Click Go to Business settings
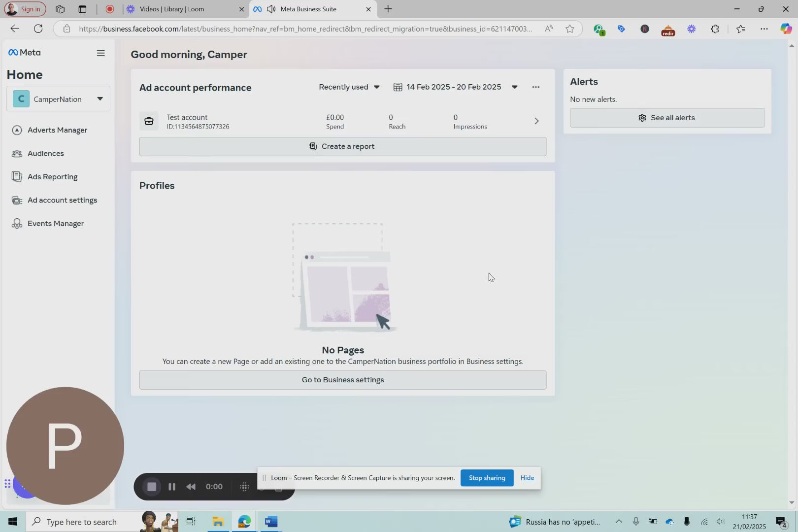The image size is (798, 532). coord(342,380)
